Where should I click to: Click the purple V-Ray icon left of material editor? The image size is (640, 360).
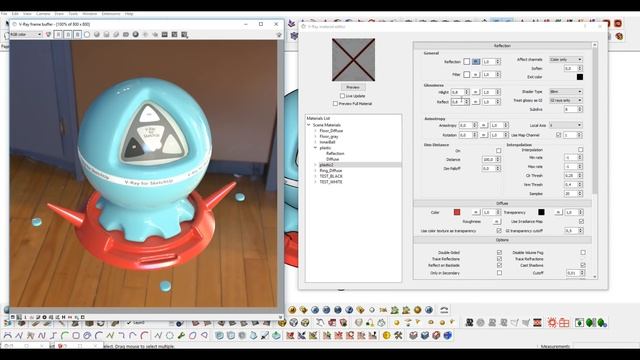click(291, 24)
